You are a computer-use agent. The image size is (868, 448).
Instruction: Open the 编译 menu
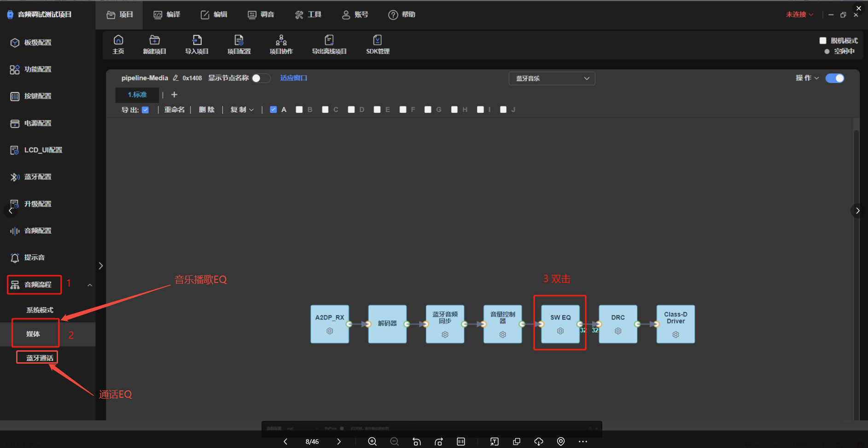(x=167, y=15)
